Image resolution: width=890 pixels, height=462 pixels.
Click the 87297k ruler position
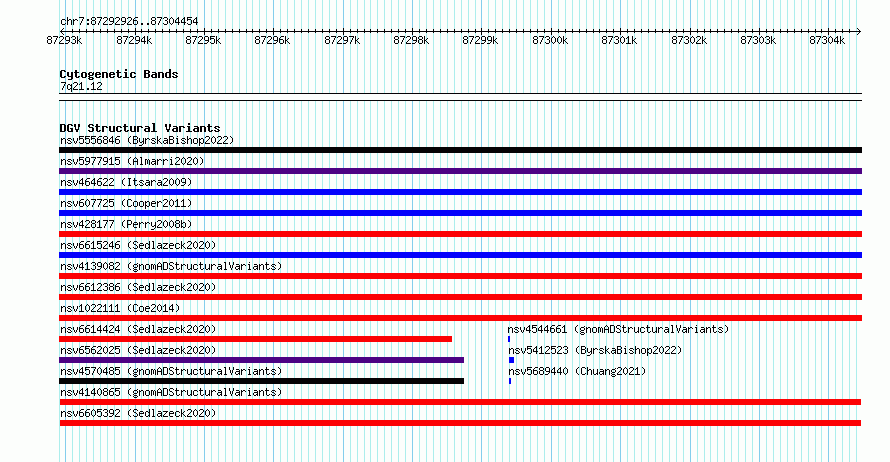tap(342, 40)
